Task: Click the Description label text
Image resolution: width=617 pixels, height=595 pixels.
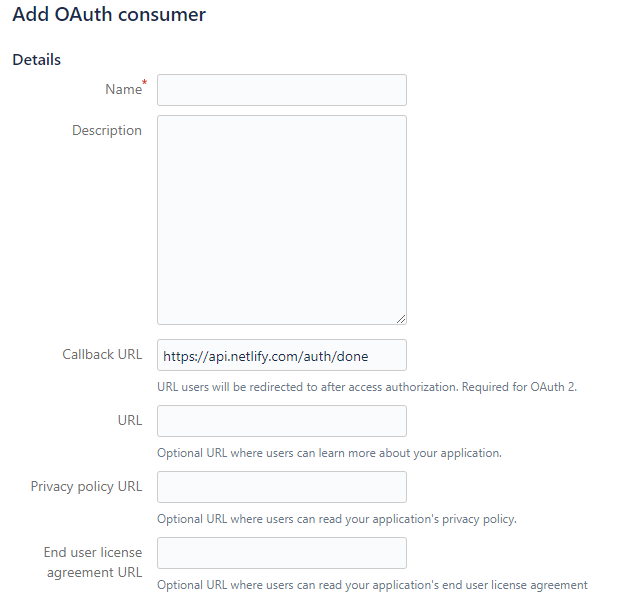Action: (x=107, y=131)
